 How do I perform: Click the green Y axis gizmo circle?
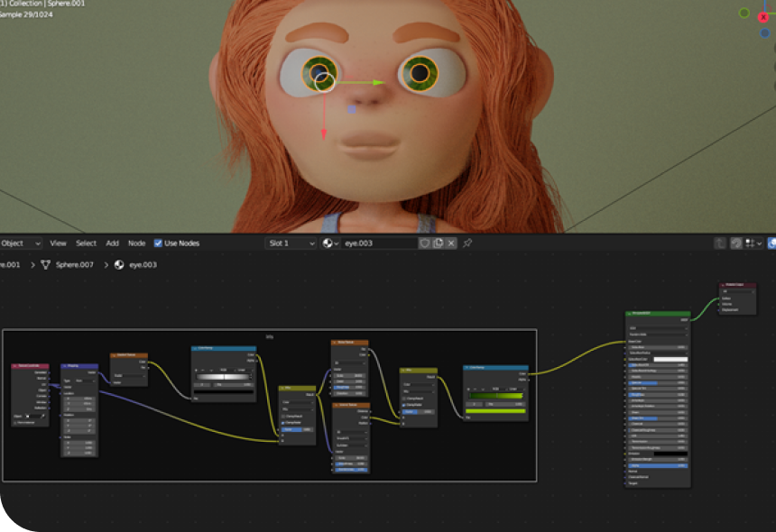[x=744, y=13]
